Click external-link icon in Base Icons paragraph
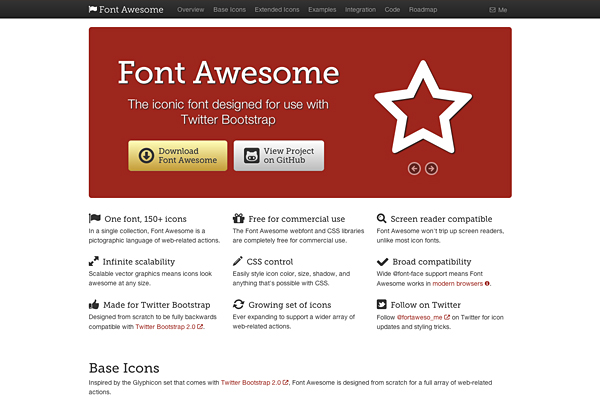600x400 pixels. coord(285,382)
